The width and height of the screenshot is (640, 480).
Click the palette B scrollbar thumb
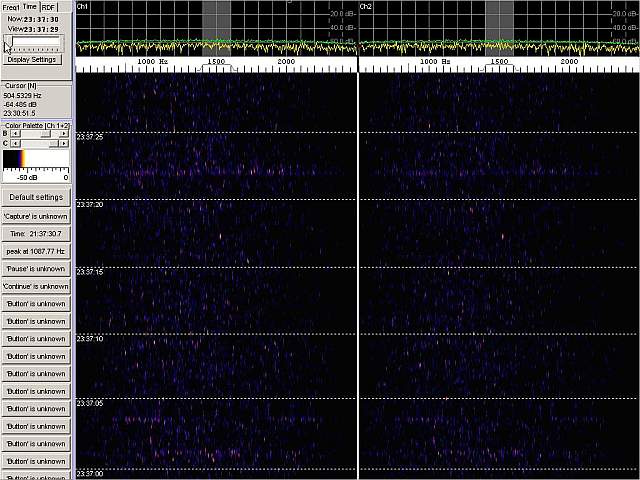click(x=44, y=133)
